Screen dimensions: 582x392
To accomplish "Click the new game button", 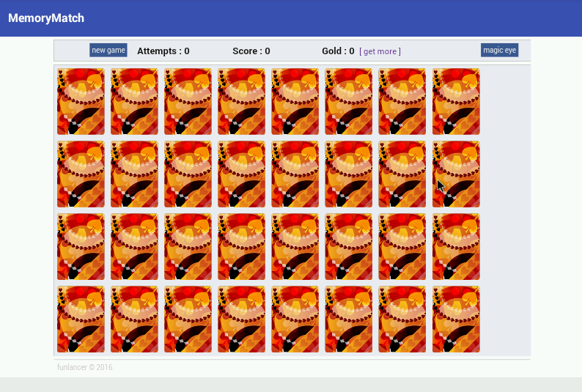I will [x=108, y=50].
